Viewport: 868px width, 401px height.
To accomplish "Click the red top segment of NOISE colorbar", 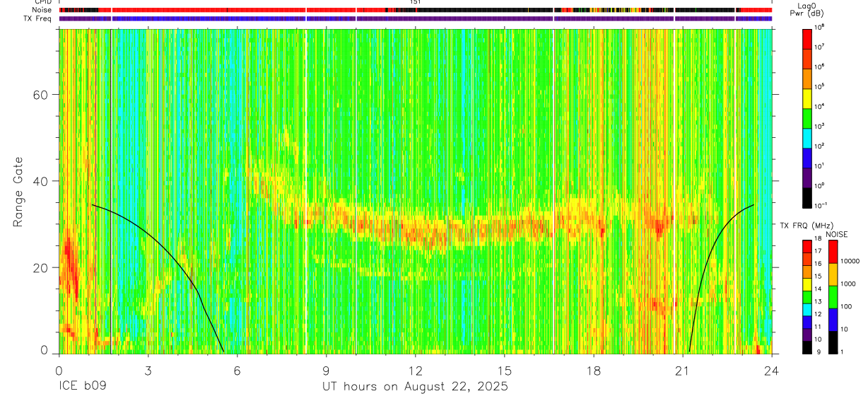I will [x=833, y=252].
